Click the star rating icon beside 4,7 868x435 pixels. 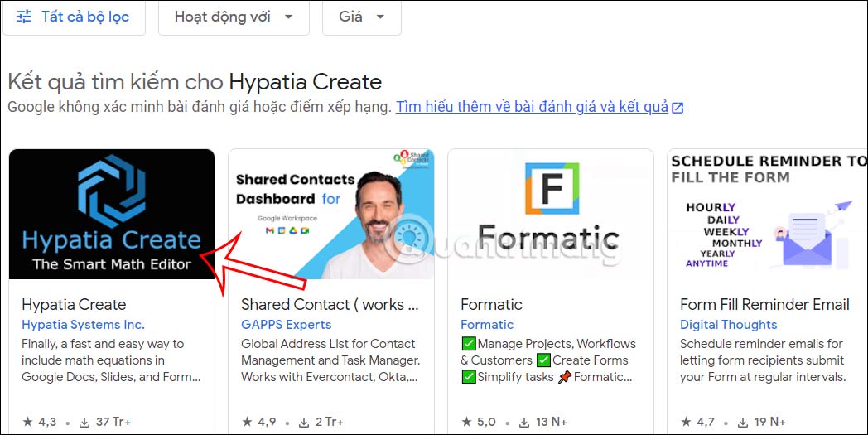pos(686,422)
